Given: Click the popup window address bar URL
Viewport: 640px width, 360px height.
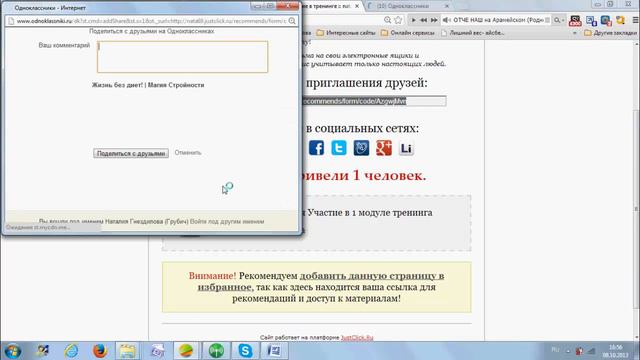Looking at the screenshot, I should pyautogui.click(x=151, y=21).
